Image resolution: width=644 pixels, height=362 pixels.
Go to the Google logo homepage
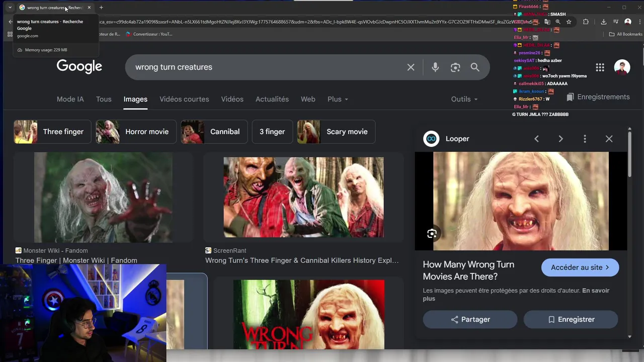pos(79,66)
